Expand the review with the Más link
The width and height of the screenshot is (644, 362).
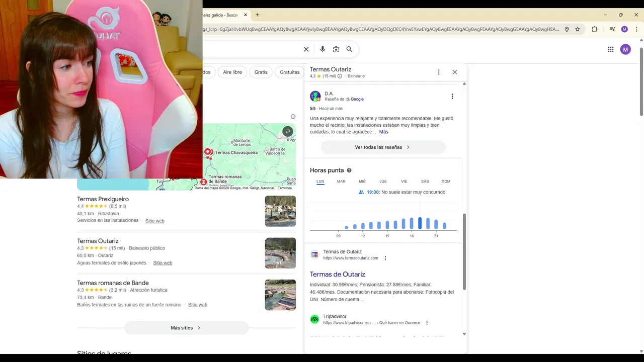[384, 132]
